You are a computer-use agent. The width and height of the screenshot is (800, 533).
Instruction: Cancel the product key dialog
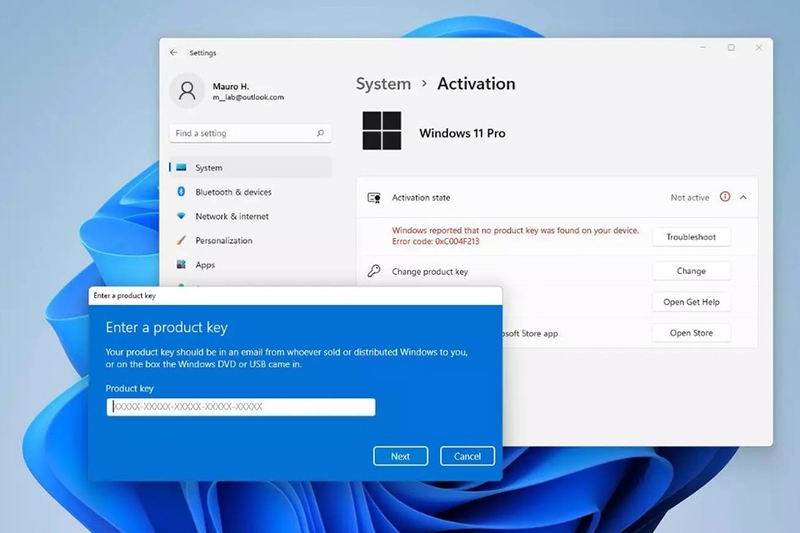(x=467, y=456)
